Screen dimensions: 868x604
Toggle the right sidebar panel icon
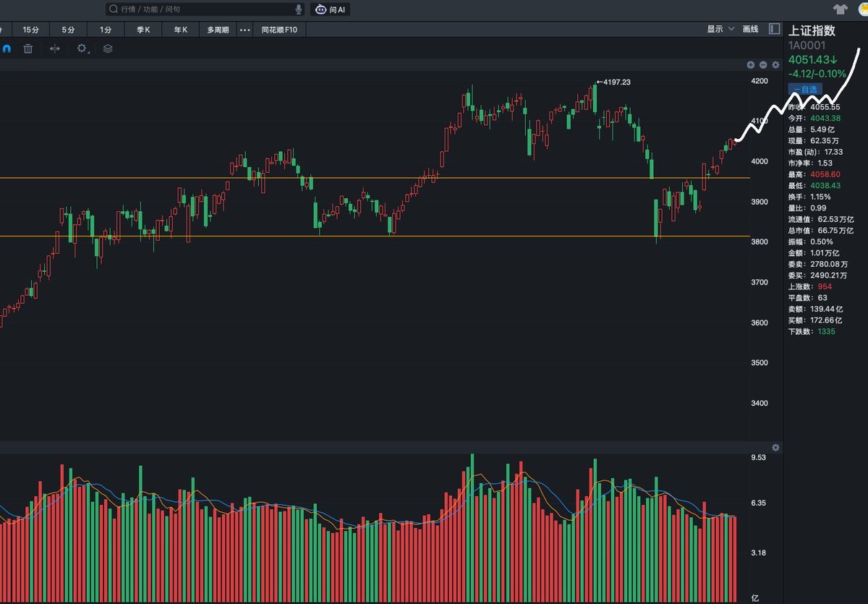tap(775, 29)
